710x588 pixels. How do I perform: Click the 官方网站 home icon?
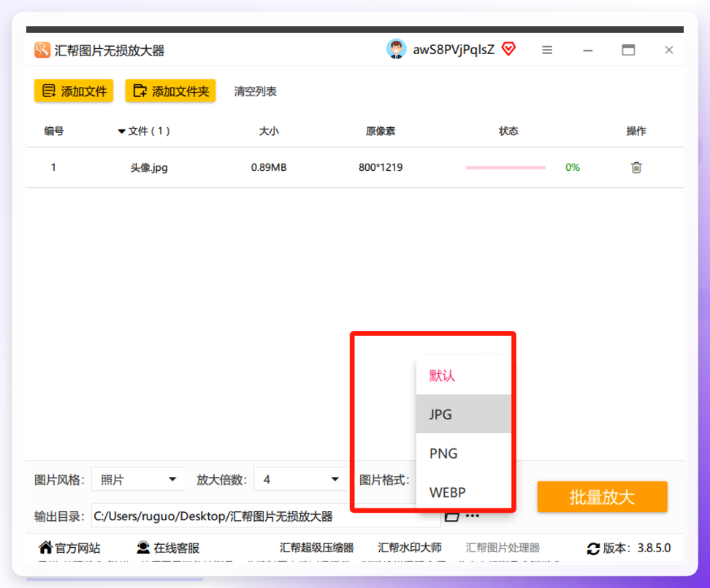click(45, 547)
